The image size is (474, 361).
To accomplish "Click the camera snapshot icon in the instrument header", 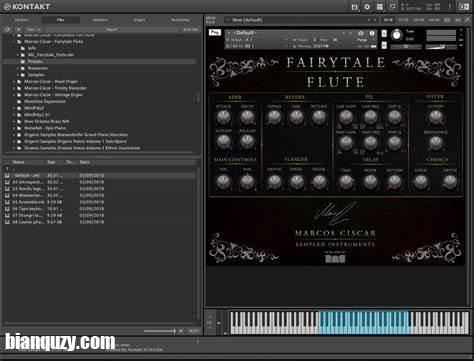I will (361, 33).
